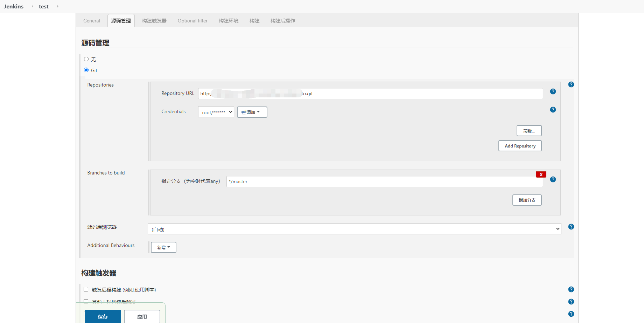The height and width of the screenshot is (323, 644).
Task: Open the test project breadcrumb link
Action: pyautogui.click(x=44, y=6)
